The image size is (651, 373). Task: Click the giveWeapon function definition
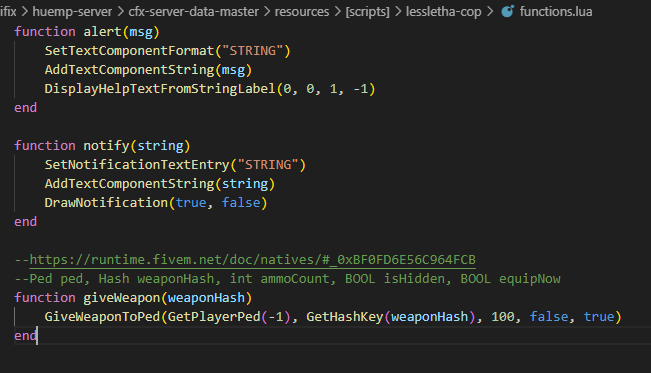coord(122,298)
